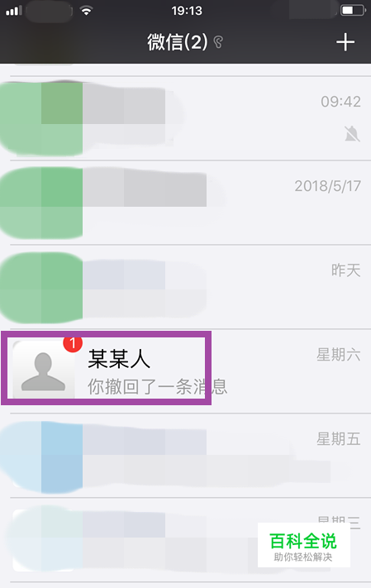This screenshot has height=588, width=371.
Task: Tap the plus icon in the header
Action: tap(345, 42)
